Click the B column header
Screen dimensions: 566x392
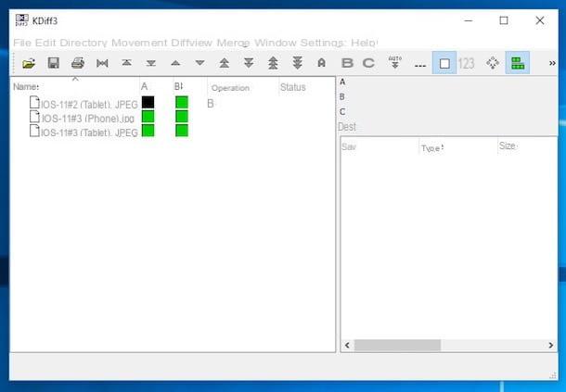tap(190, 86)
